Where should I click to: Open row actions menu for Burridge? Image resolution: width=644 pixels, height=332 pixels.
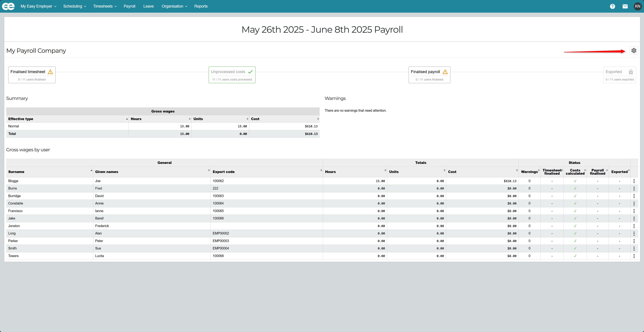tap(634, 196)
